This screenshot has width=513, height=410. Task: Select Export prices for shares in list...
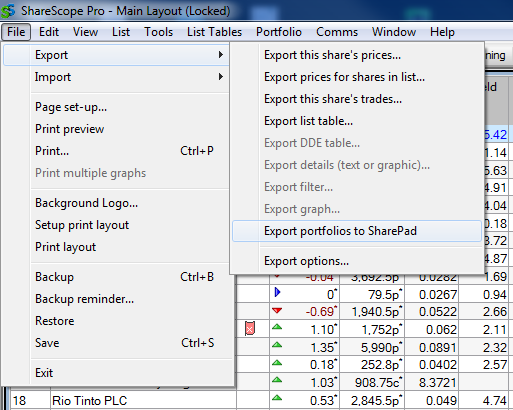pyautogui.click(x=357, y=77)
